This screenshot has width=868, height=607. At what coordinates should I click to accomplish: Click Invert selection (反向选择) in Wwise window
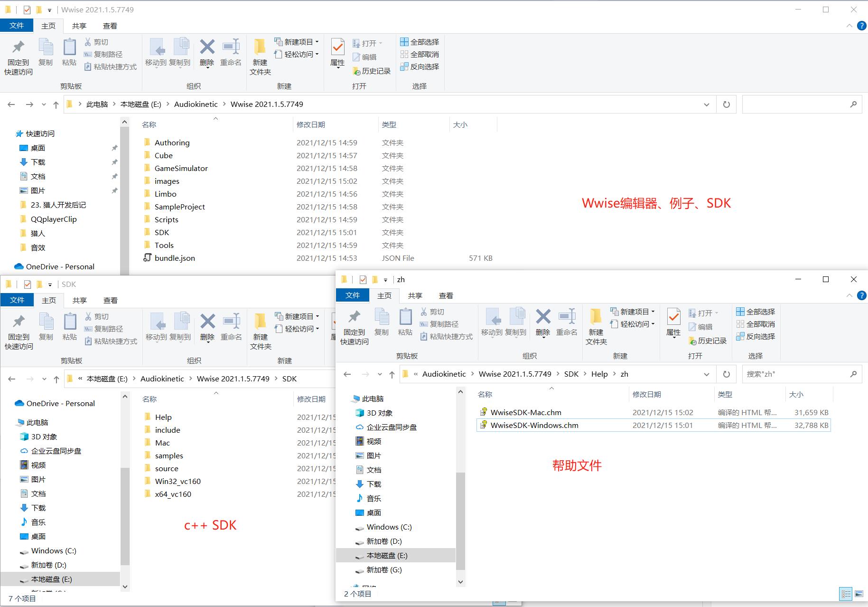[420, 66]
